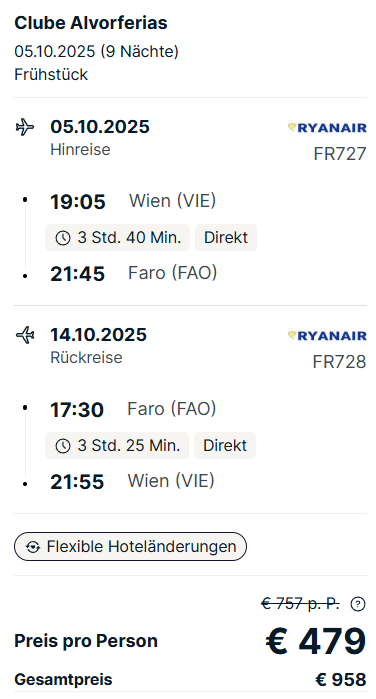Click the refresh icon in Flexible Hoteländerungen

[33, 547]
